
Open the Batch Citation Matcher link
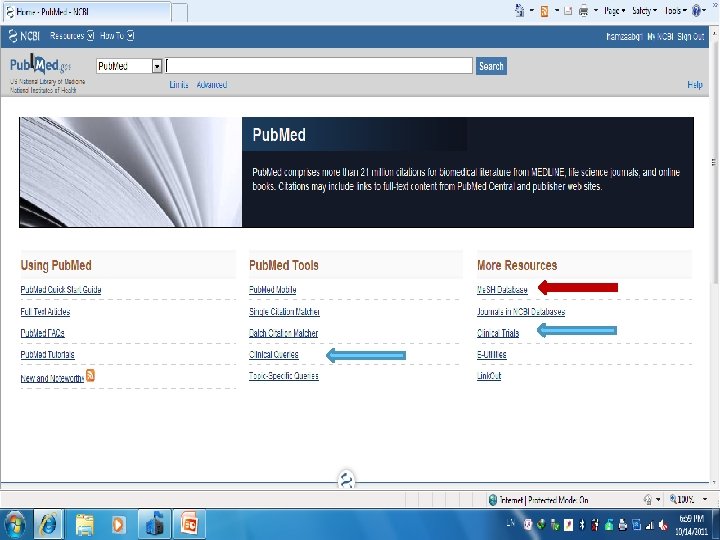tap(283, 333)
